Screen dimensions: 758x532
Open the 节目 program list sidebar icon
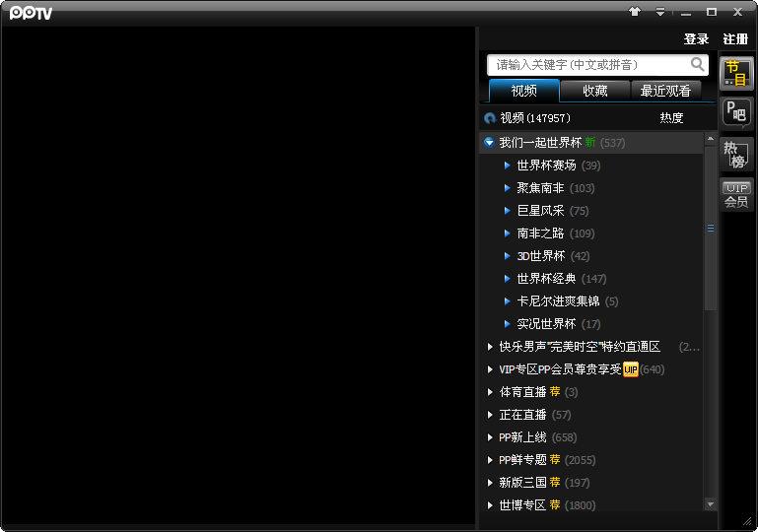click(x=736, y=74)
